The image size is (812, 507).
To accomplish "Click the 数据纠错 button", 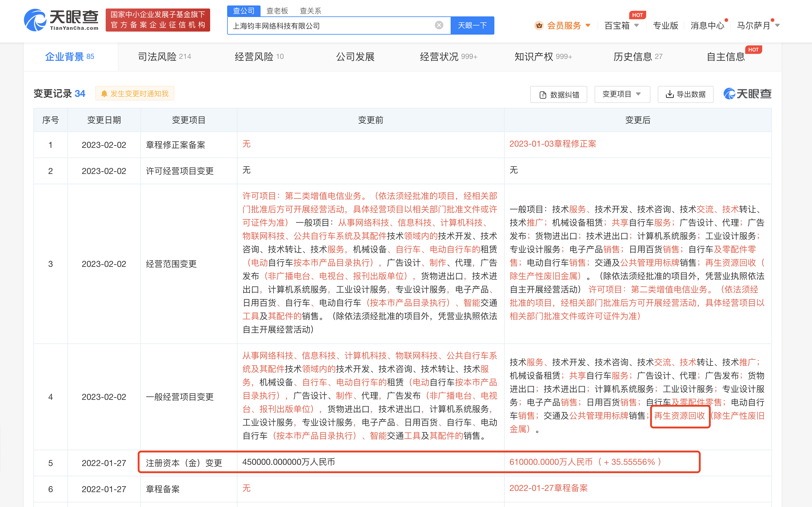I will click(559, 94).
